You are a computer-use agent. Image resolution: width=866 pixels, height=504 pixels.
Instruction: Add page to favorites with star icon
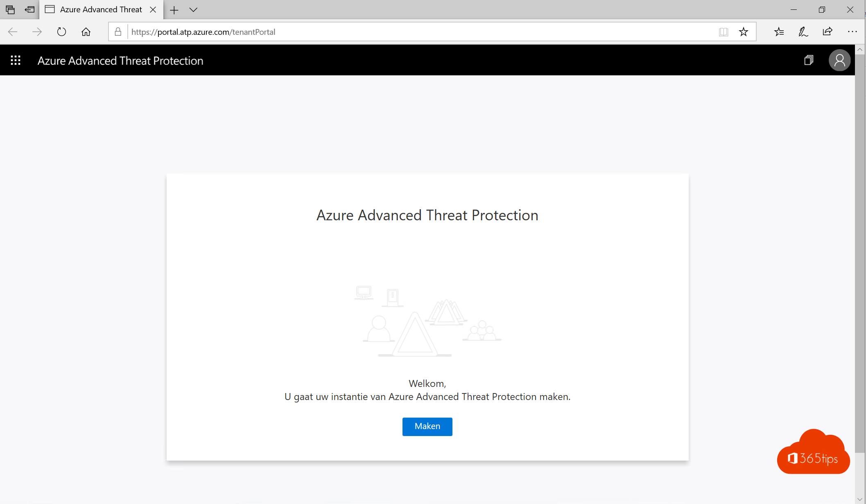point(744,32)
